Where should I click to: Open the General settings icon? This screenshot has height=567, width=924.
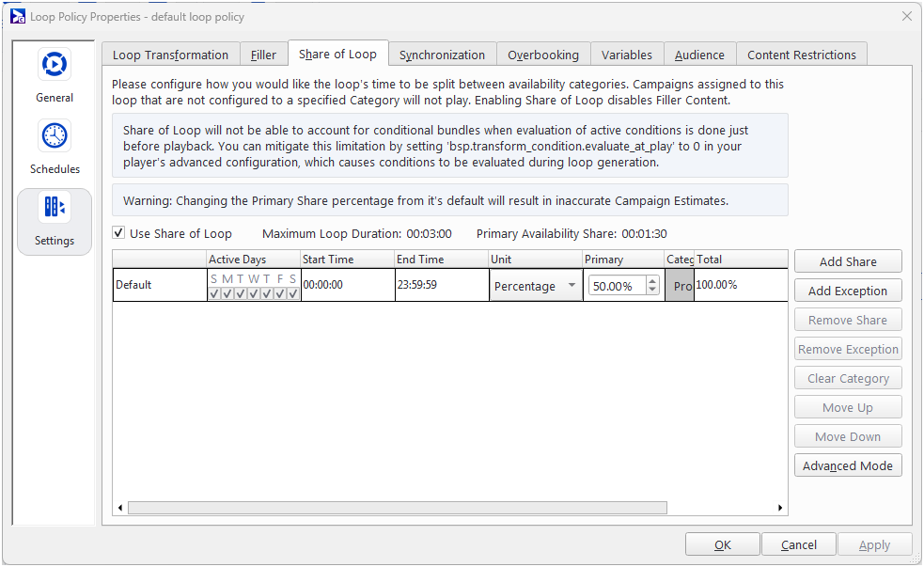55,65
